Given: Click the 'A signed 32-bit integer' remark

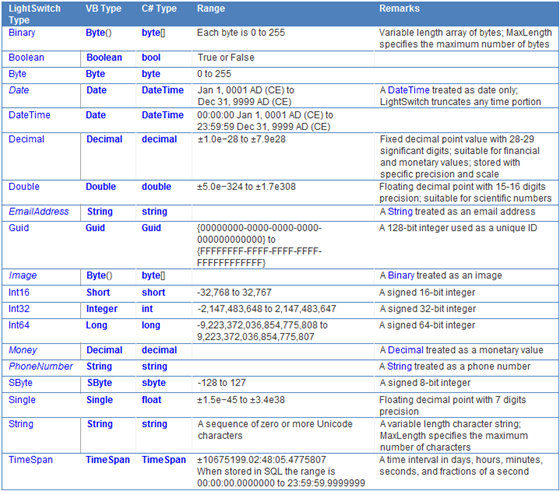Looking at the screenshot, I should pos(428,309).
